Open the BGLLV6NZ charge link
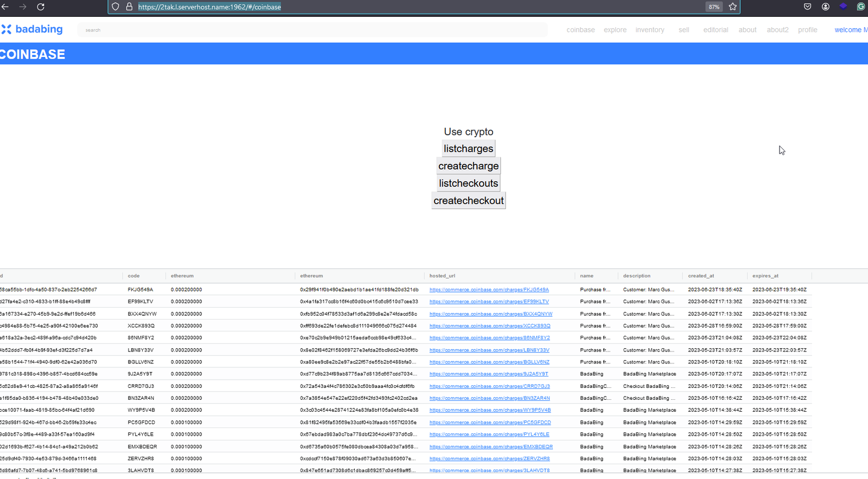 pos(489,362)
